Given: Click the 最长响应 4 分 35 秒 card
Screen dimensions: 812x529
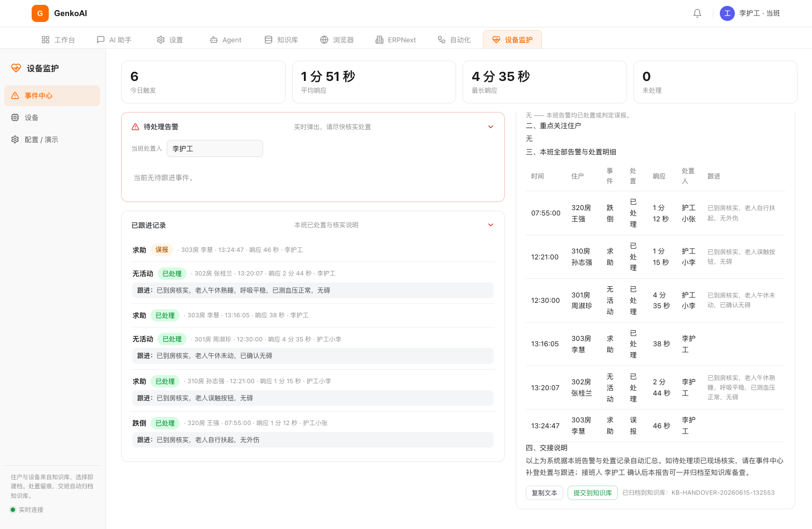Looking at the screenshot, I should tap(545, 82).
